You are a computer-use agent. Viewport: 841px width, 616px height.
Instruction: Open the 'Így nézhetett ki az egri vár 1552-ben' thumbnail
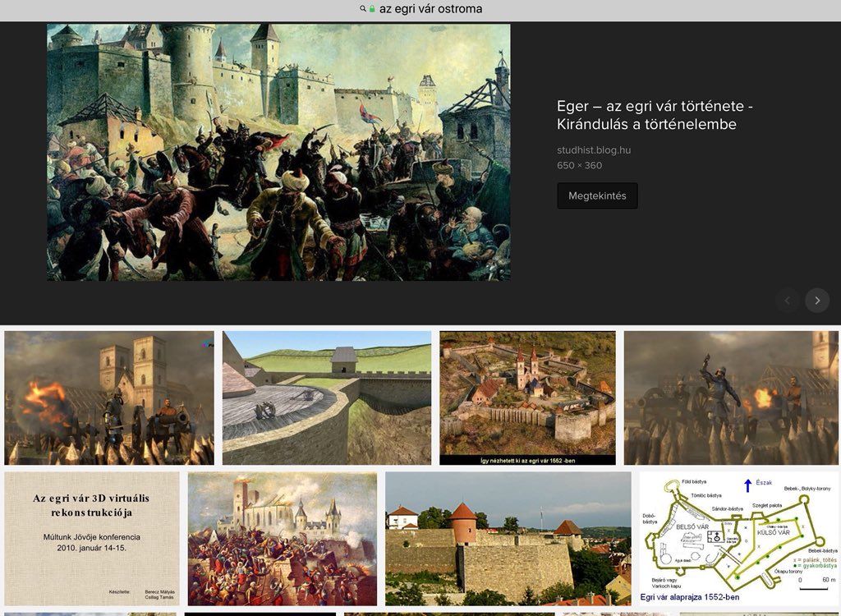point(527,398)
